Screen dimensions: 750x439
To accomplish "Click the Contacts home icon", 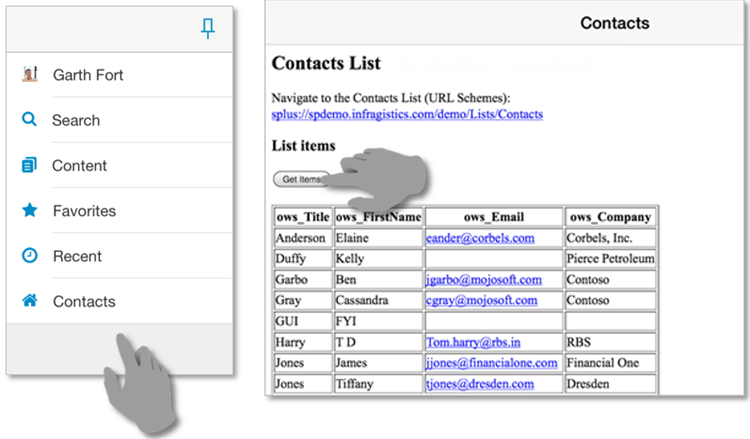I will pos(29,300).
